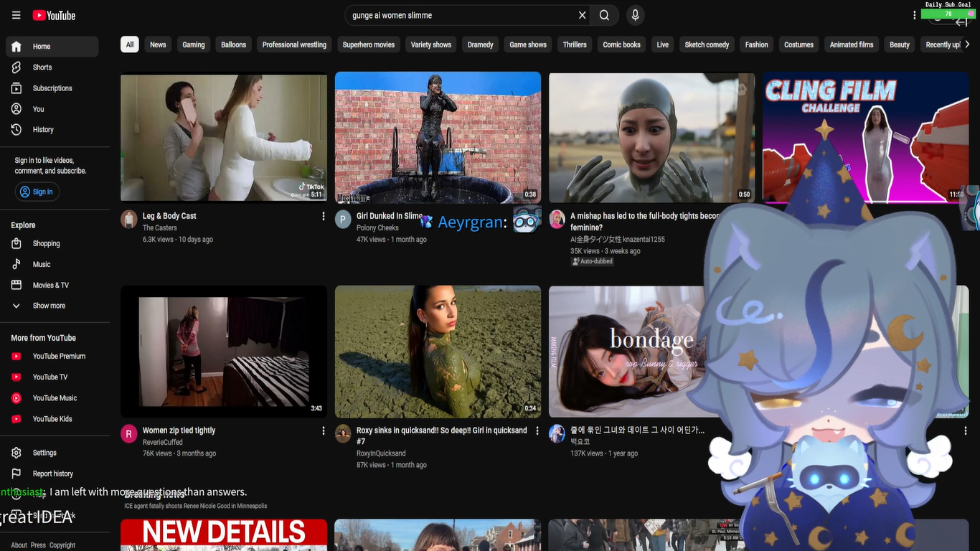The height and width of the screenshot is (551, 980).
Task: Select the Animated films chip
Action: pyautogui.click(x=852, y=44)
